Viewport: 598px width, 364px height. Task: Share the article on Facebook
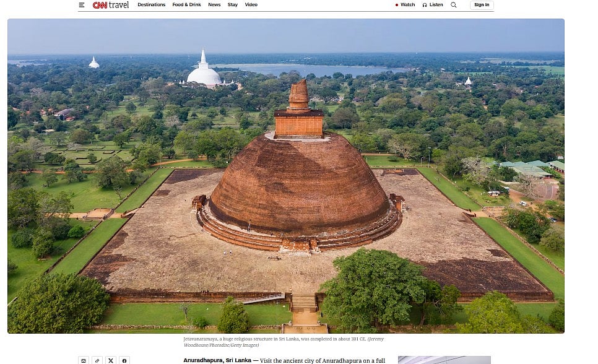[x=124, y=360]
